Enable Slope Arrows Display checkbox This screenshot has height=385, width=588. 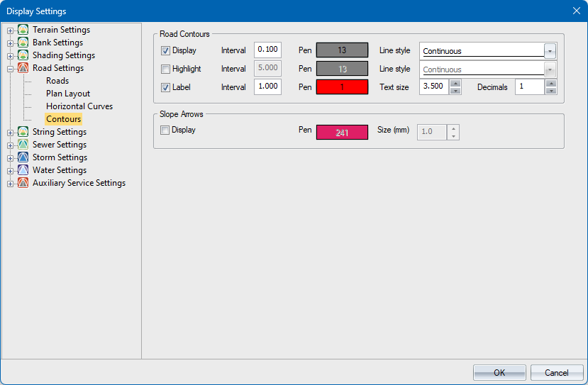coord(165,130)
